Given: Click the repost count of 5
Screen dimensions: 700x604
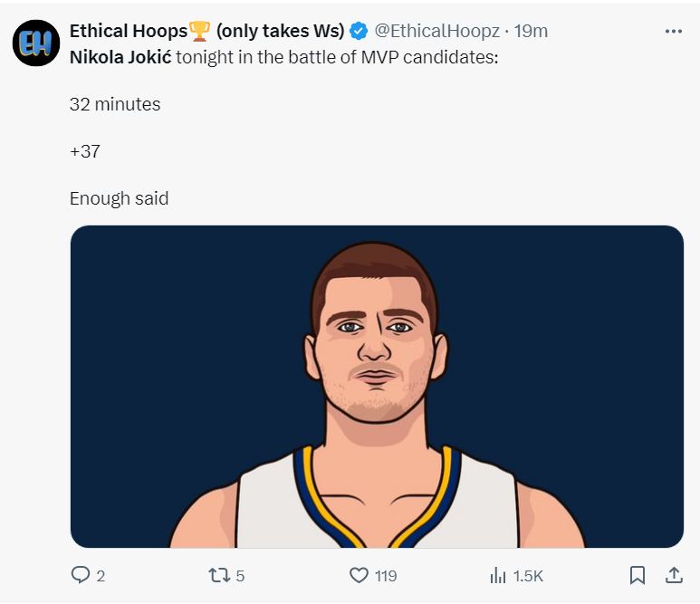Looking at the screenshot, I should [x=241, y=576].
